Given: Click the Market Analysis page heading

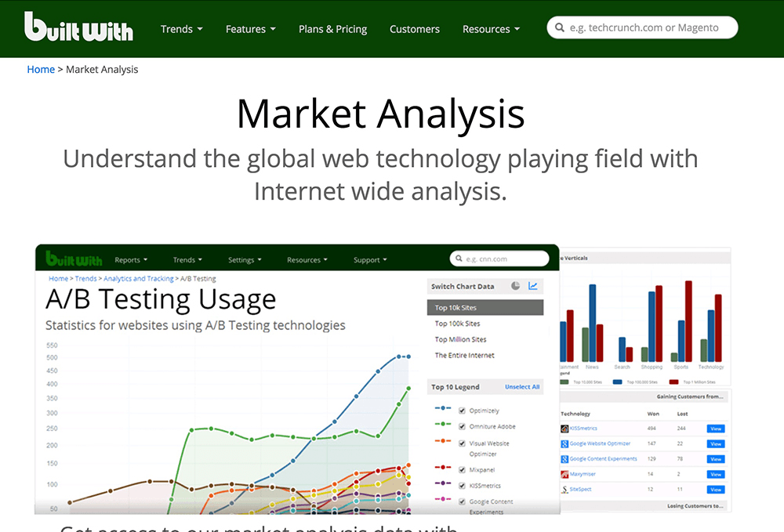Looking at the screenshot, I should point(380,114).
